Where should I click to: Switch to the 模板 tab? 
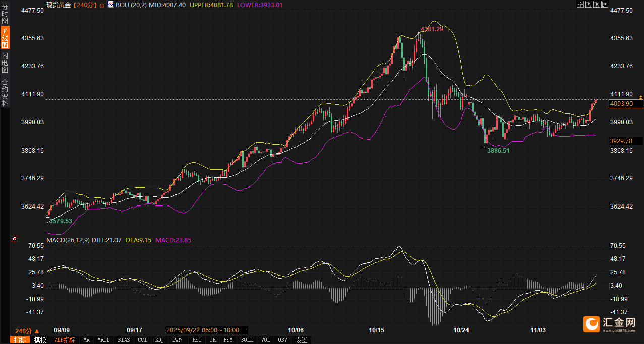[x=40, y=340]
